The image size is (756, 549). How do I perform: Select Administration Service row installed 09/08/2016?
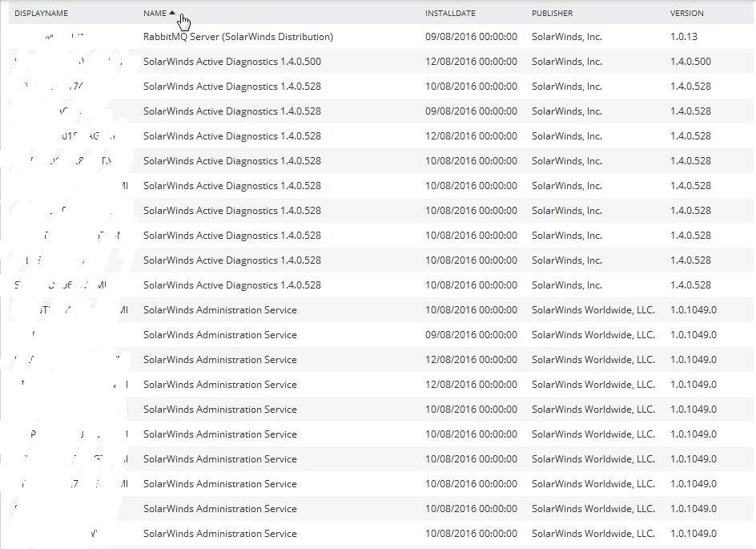pos(220,335)
